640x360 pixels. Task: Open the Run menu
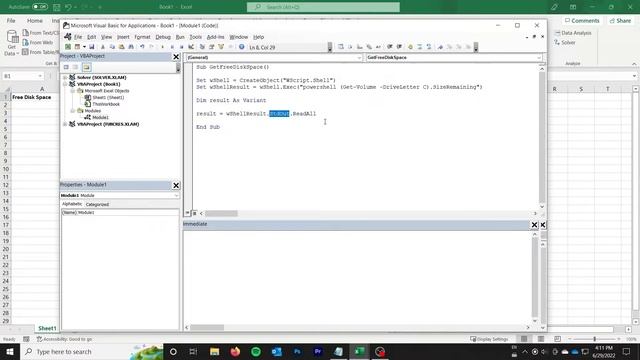click(180, 37)
